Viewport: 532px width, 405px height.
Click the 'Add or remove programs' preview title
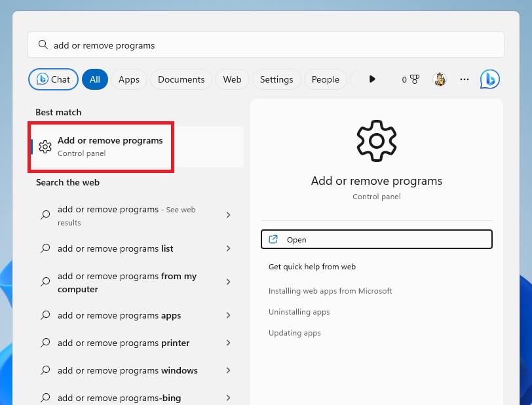click(x=377, y=181)
